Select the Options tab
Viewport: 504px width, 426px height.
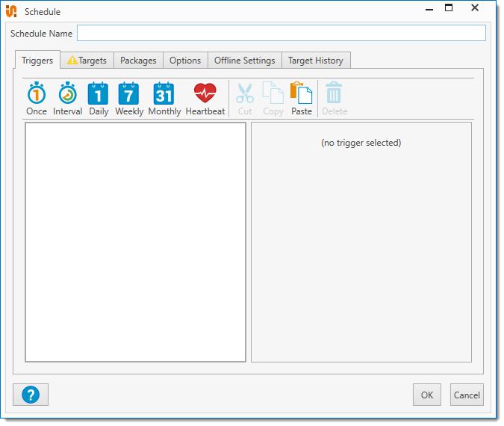(185, 61)
